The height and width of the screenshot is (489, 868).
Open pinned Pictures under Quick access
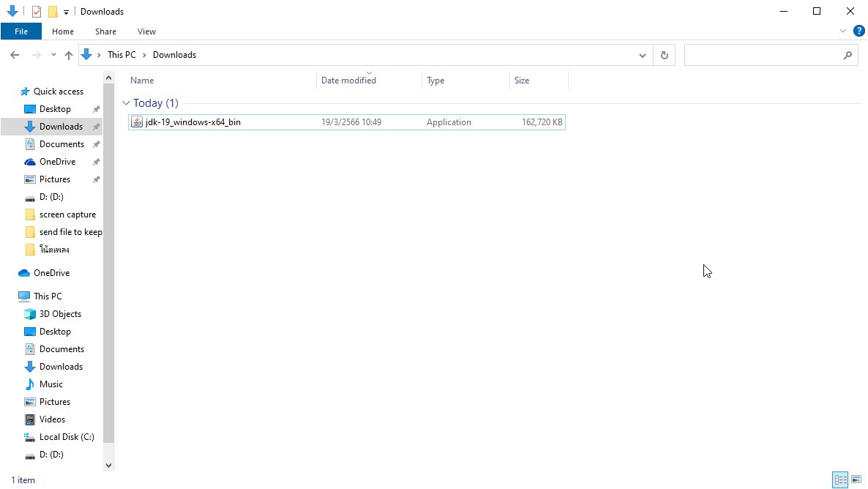click(x=54, y=179)
